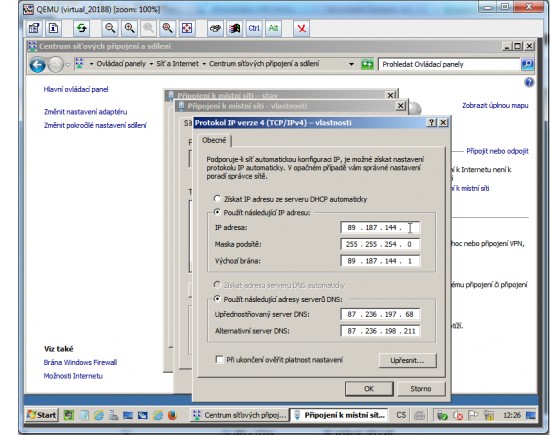Click Síť a Internet in the breadcrumb
The image size is (550, 435).
pos(177,64)
